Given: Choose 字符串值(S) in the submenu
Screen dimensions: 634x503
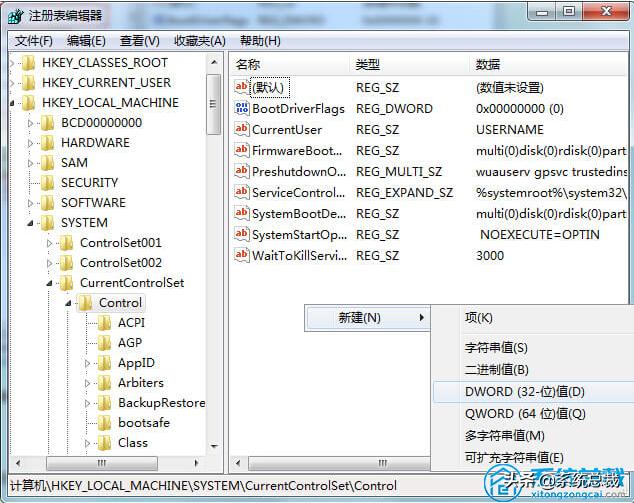Looking at the screenshot, I should click(x=533, y=348).
